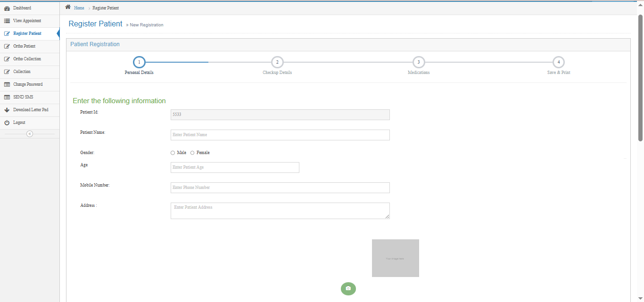Select the Male gender radio button
The height and width of the screenshot is (302, 644).
[x=173, y=153]
